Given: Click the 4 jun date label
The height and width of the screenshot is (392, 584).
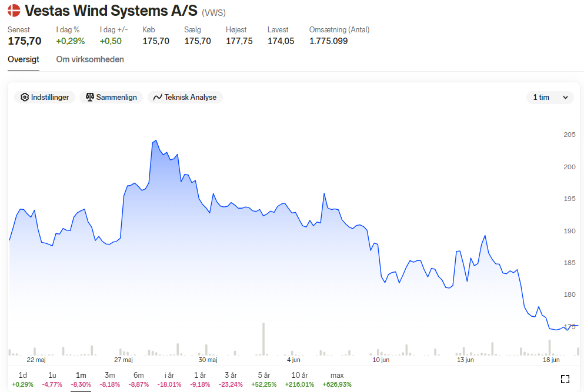Looking at the screenshot, I should pos(293,360).
